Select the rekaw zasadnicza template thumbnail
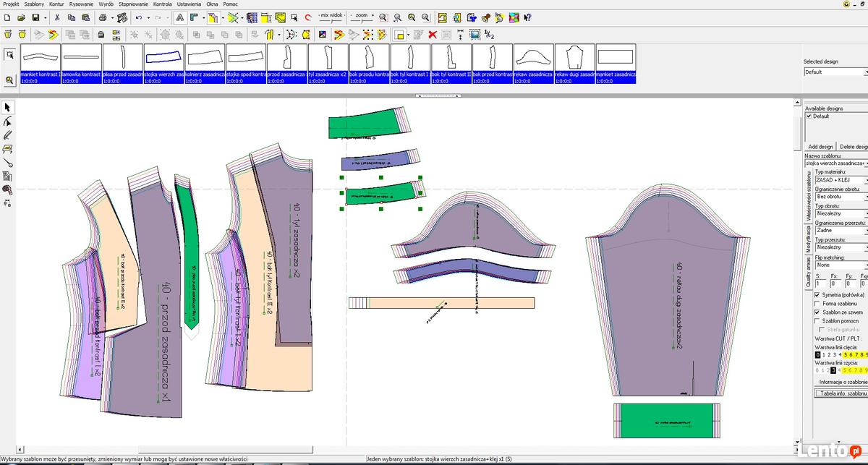The width and height of the screenshot is (868, 465). coord(534,64)
